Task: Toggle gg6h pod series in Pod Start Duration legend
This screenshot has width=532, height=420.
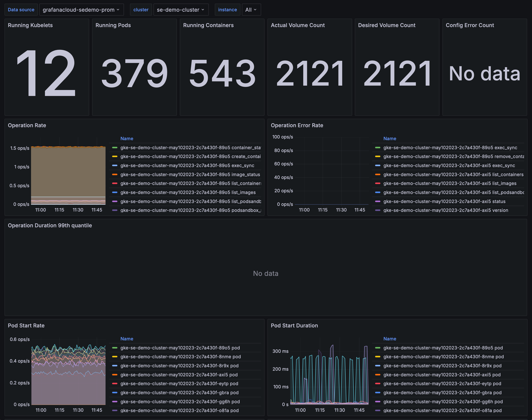Action: click(443, 402)
